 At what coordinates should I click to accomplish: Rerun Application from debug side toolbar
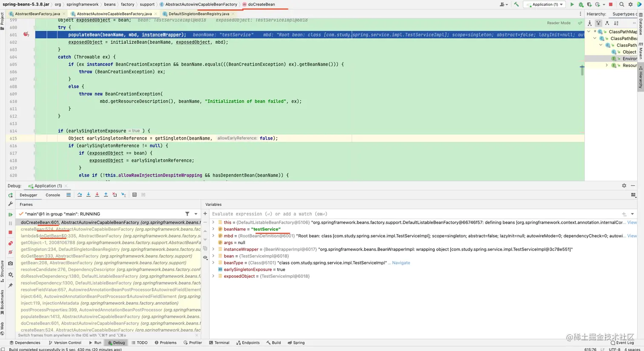[11, 195]
